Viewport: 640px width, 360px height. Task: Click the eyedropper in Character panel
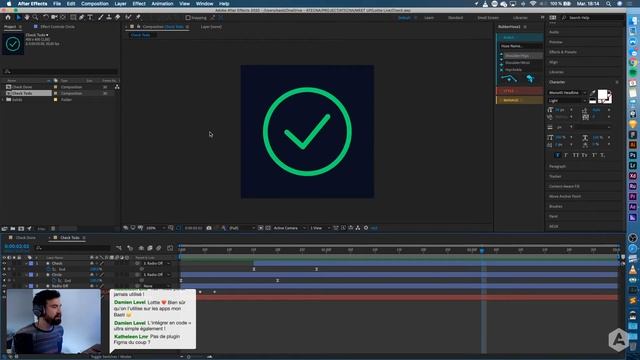click(x=593, y=93)
